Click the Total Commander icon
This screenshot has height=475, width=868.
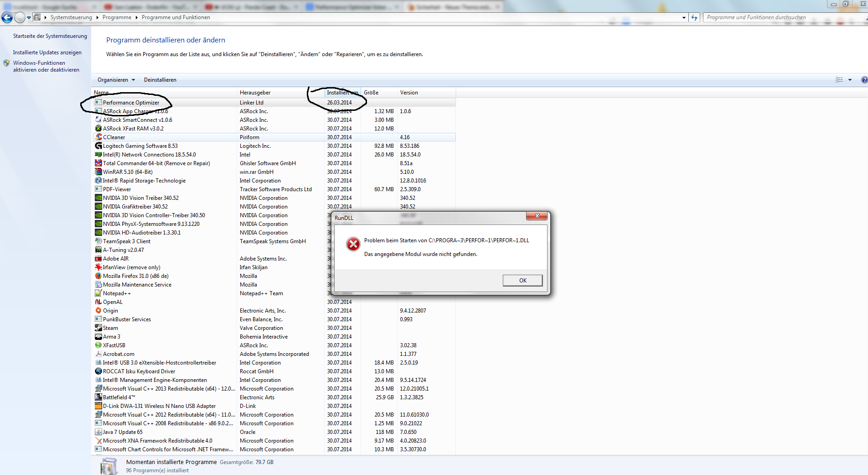[x=98, y=163]
